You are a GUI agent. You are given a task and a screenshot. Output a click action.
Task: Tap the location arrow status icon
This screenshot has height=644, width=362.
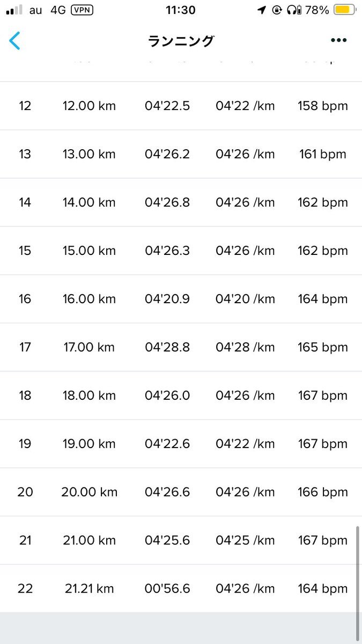[262, 10]
